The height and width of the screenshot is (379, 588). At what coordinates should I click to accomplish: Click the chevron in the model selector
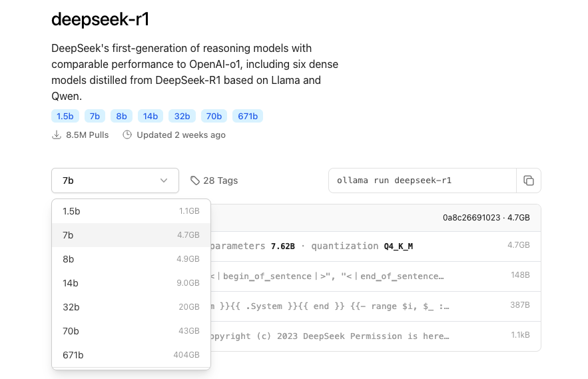coord(164,181)
